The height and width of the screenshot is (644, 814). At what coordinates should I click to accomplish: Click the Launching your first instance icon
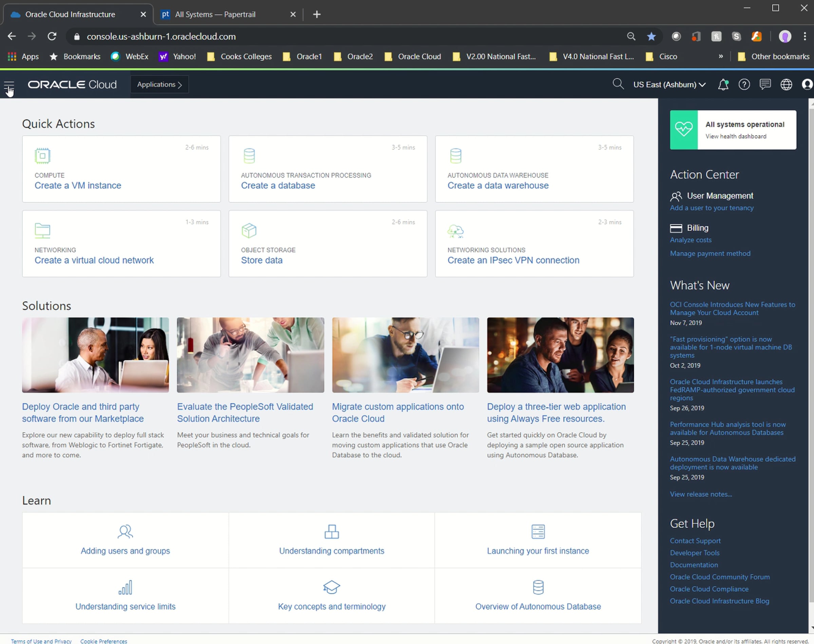(x=538, y=531)
